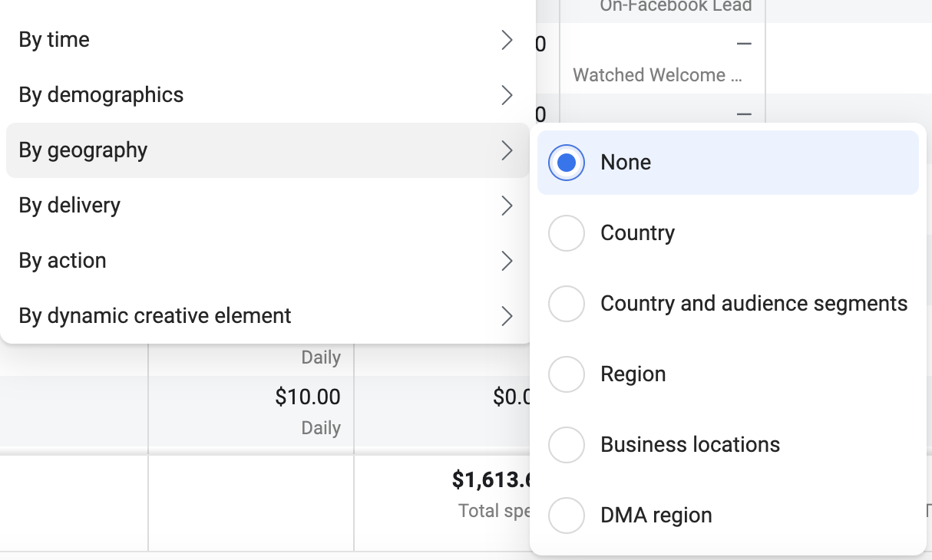
Task: Expand the By delivery chevron arrow
Action: point(507,206)
